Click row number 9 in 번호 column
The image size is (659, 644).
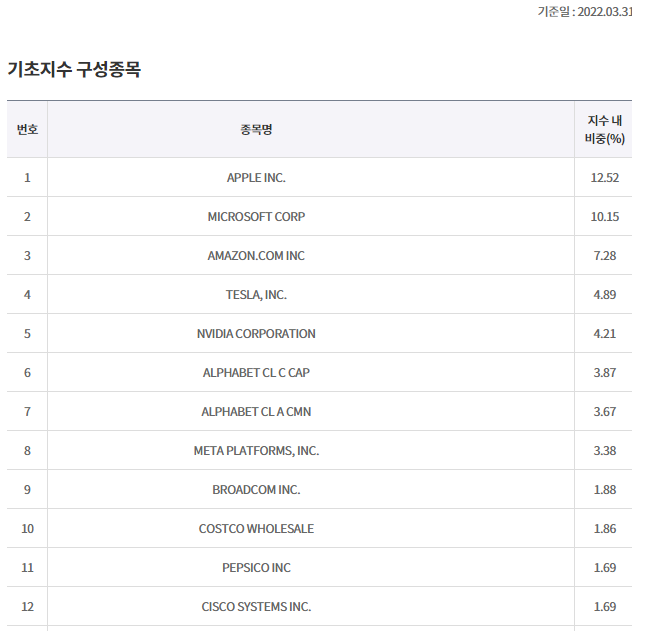27,491
